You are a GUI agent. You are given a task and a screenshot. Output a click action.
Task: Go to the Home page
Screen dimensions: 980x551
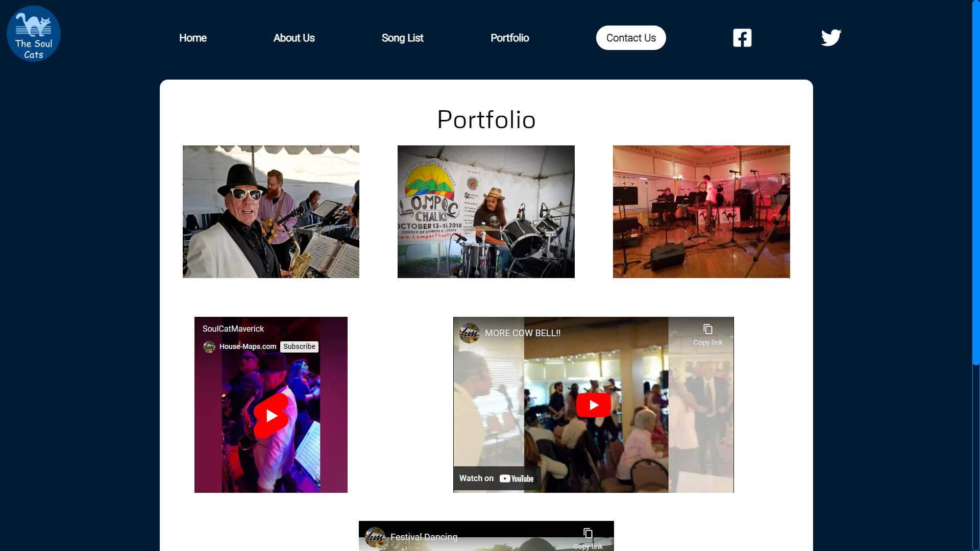click(x=193, y=38)
